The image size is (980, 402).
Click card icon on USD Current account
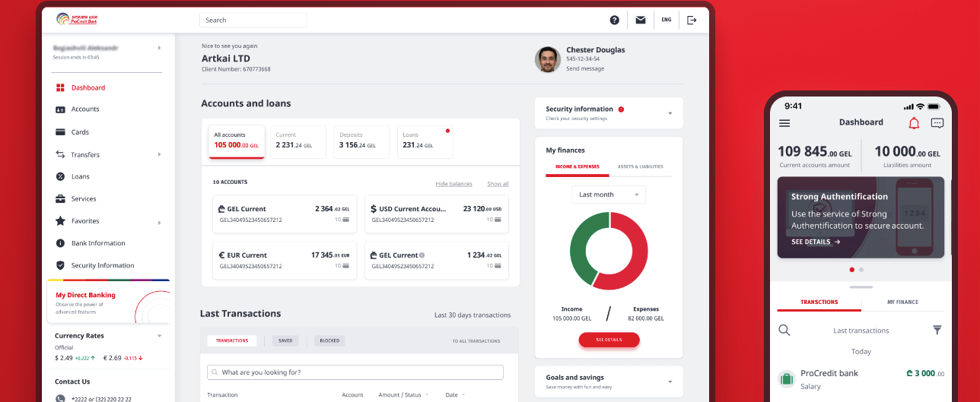coord(498,220)
